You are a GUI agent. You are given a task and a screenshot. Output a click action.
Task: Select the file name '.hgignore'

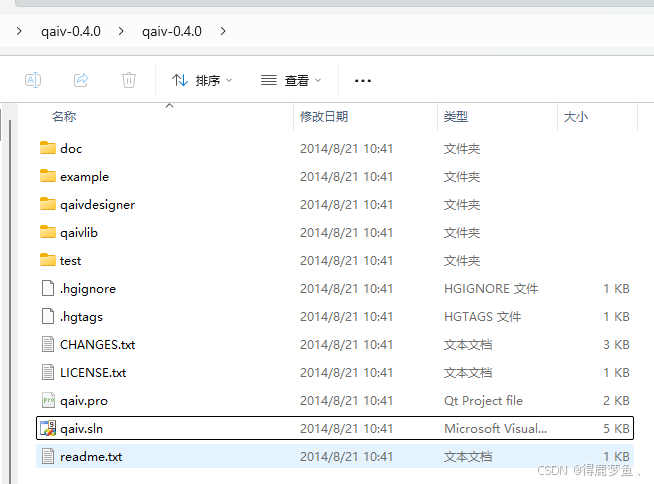click(88, 289)
